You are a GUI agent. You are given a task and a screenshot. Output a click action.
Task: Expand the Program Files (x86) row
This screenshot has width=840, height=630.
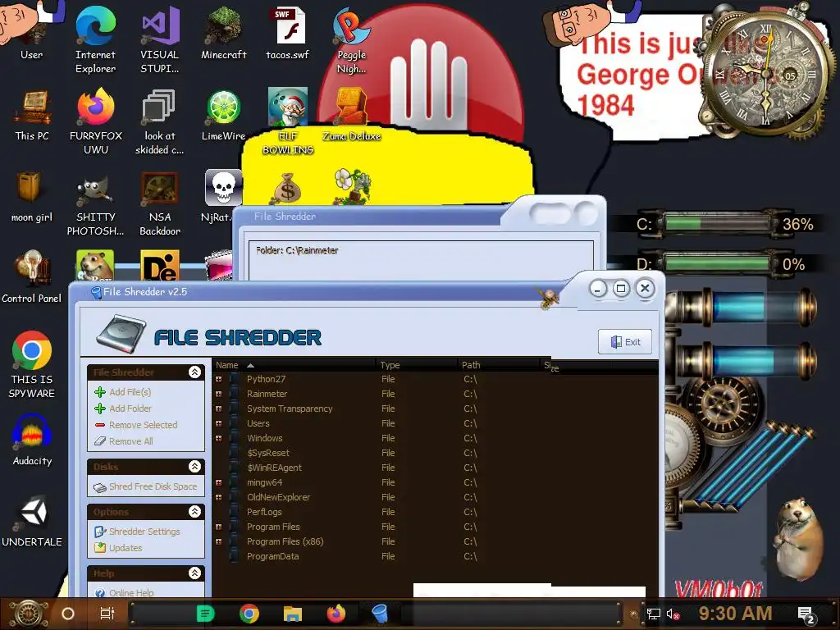point(218,541)
